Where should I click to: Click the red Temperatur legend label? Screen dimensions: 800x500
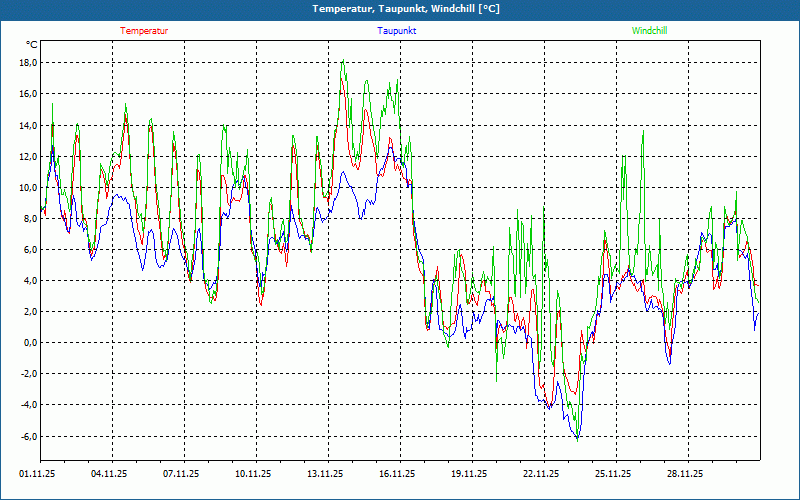tap(144, 31)
